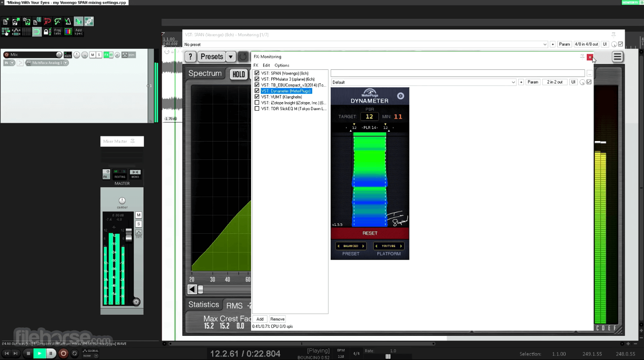
Task: Uncheck VST: PPMulator 3 in FX list
Action: [x=257, y=79]
